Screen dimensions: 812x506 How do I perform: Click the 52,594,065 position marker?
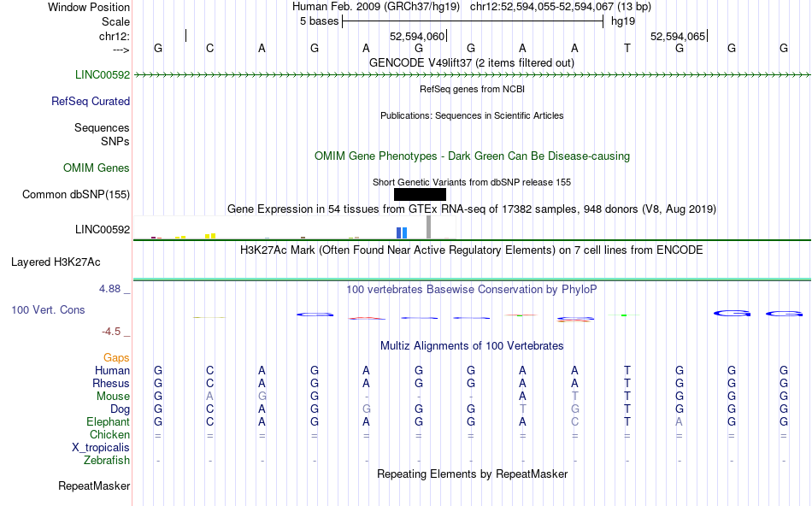click(x=678, y=36)
